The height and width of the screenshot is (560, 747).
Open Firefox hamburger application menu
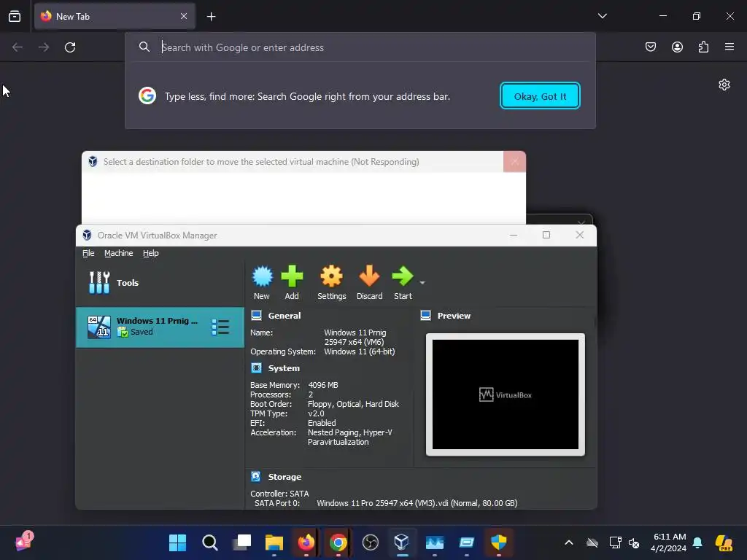[x=729, y=47]
